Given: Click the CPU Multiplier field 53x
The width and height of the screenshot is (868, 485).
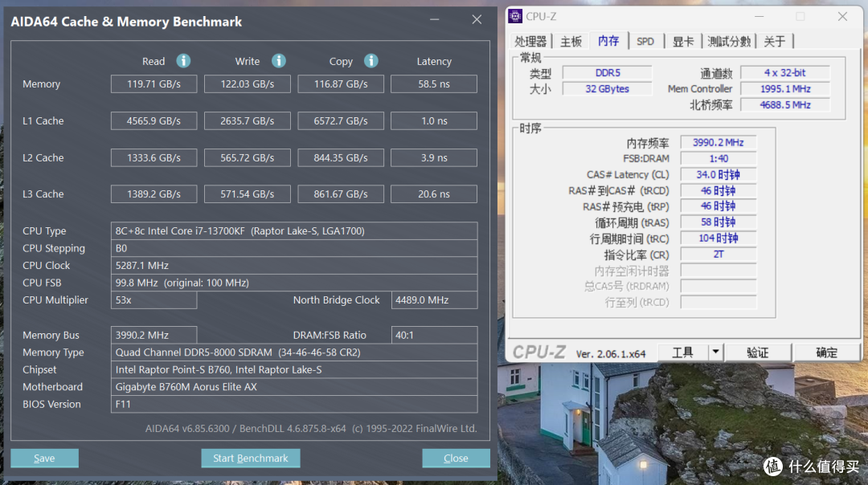Looking at the screenshot, I should (x=154, y=300).
